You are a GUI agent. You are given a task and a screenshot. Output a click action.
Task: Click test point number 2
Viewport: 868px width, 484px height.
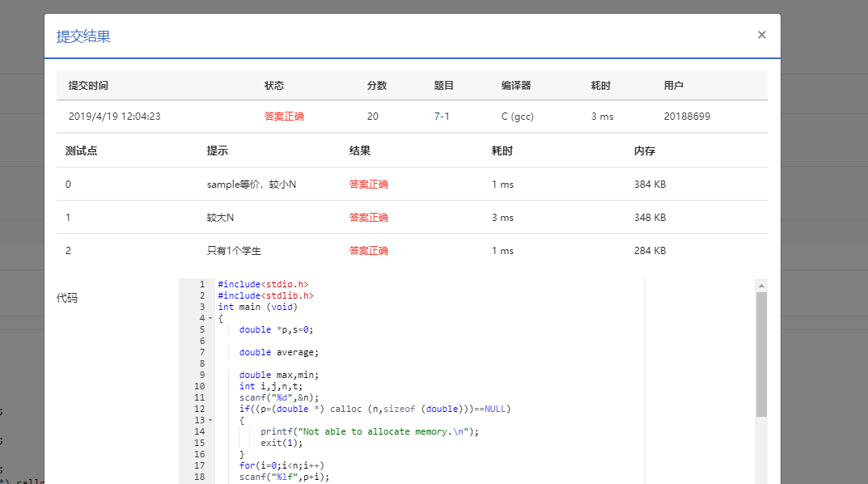click(x=68, y=251)
